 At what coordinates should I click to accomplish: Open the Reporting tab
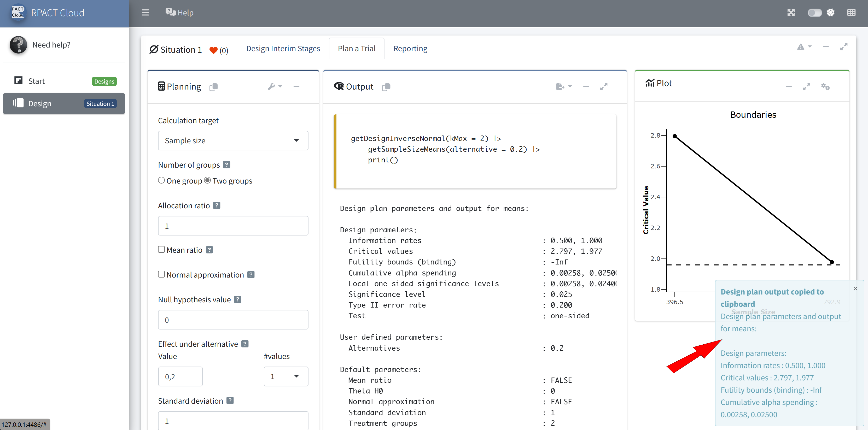[x=410, y=49]
